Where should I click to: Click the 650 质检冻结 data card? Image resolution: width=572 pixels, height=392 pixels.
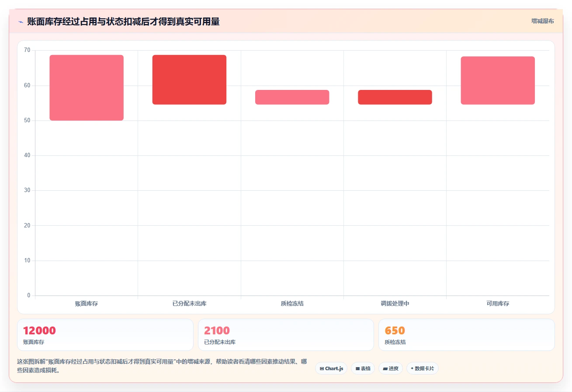coord(467,335)
